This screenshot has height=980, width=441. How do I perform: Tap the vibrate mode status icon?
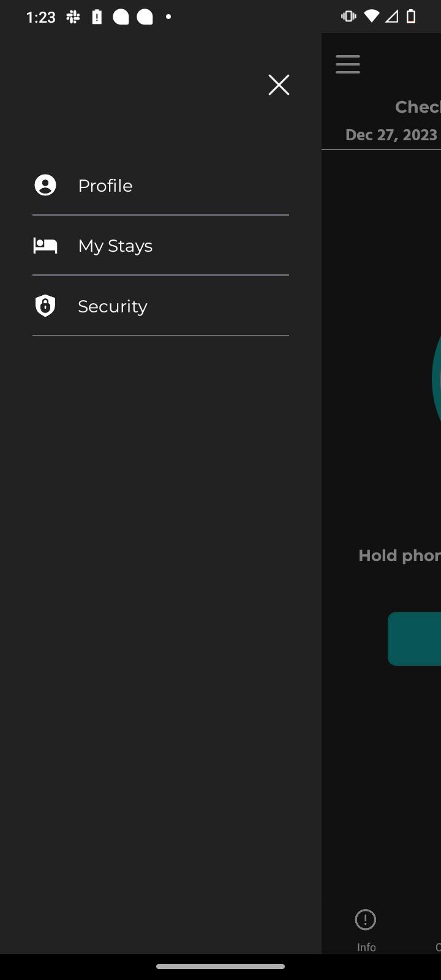click(x=349, y=17)
